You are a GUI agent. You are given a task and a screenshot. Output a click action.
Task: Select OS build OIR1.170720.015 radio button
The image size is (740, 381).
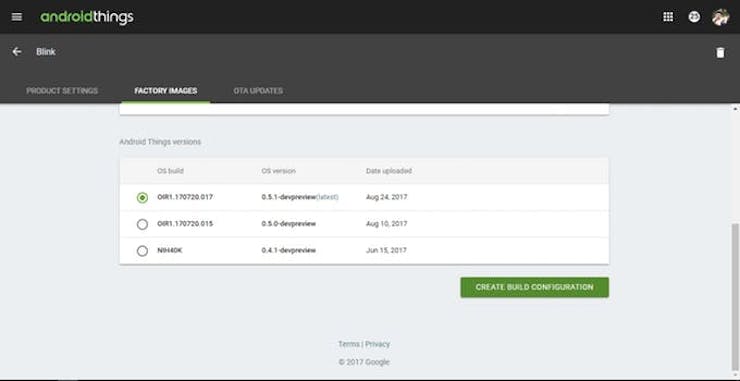point(142,224)
